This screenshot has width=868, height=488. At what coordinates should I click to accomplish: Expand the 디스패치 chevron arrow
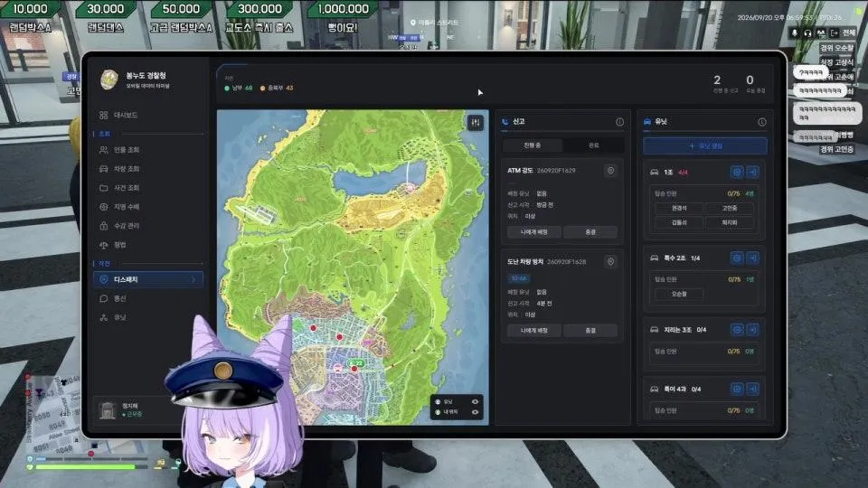[x=193, y=280]
